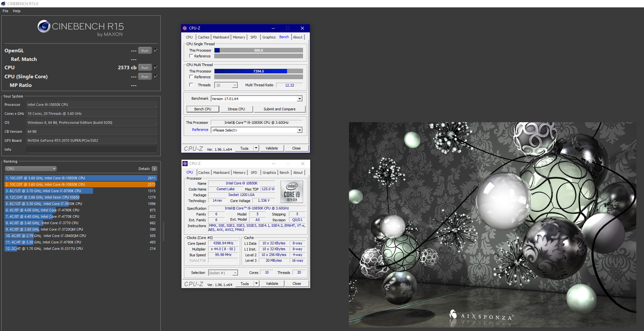Toggle the CPU (Single Core) test checkmark

(156, 76)
